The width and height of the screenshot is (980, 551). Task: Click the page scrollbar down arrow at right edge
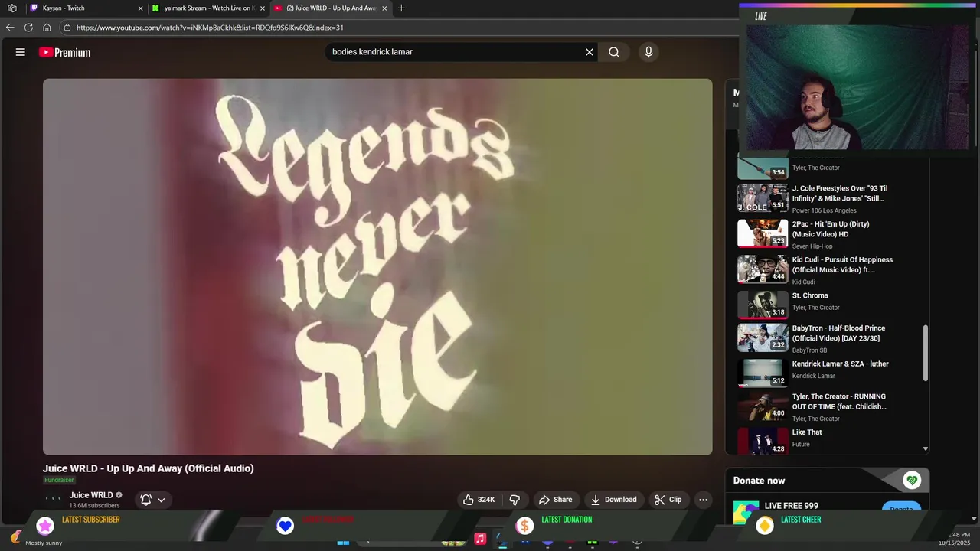click(x=974, y=518)
